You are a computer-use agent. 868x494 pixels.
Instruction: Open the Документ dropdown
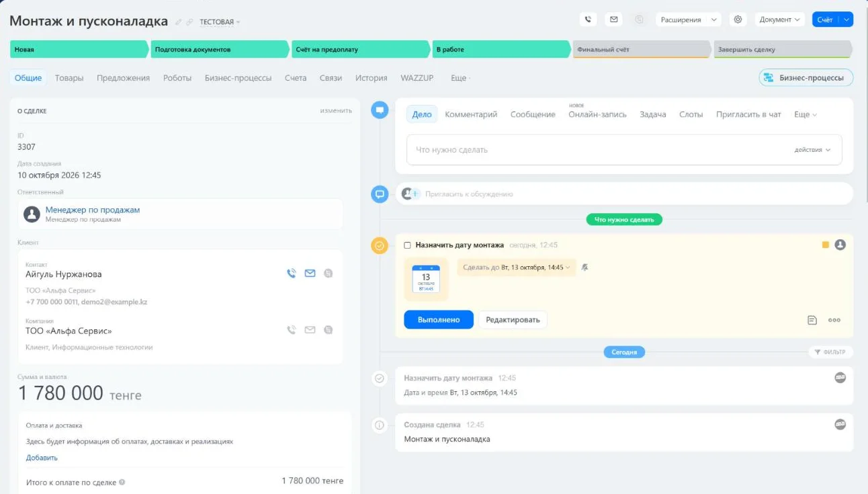pos(780,19)
